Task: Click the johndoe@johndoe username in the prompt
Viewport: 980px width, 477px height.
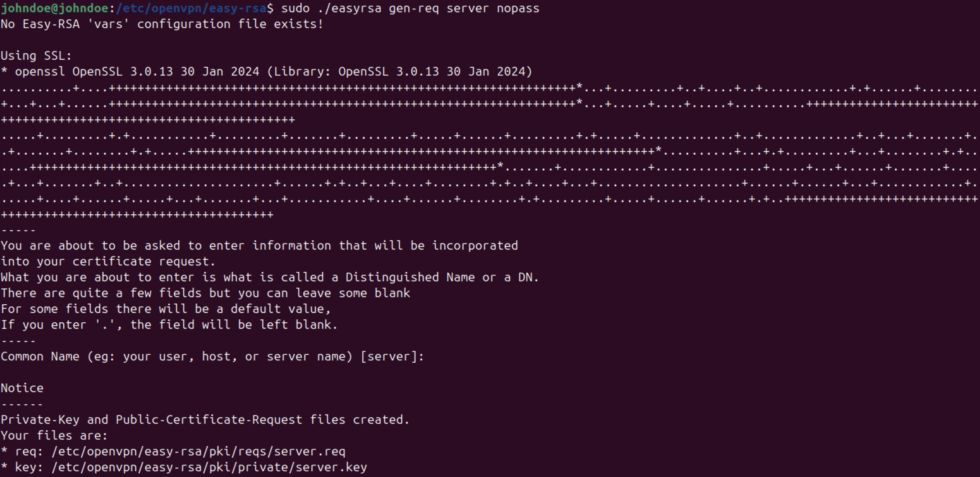Action: point(55,8)
